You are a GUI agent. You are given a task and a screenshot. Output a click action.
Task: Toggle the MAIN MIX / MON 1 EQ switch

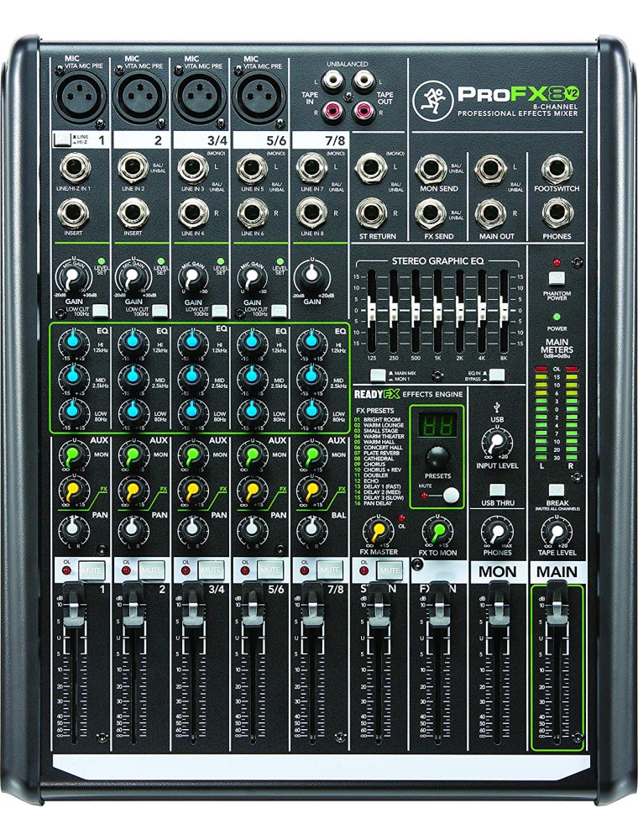[x=379, y=375]
